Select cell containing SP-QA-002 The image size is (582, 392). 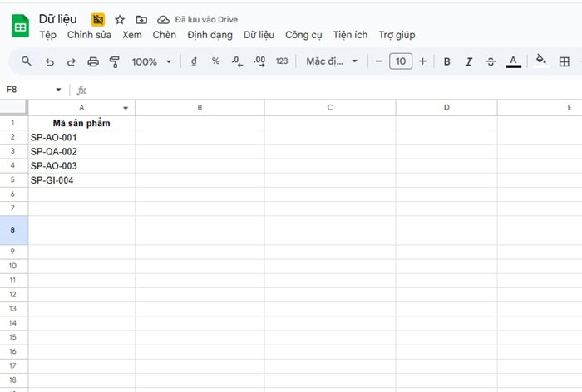(x=81, y=151)
